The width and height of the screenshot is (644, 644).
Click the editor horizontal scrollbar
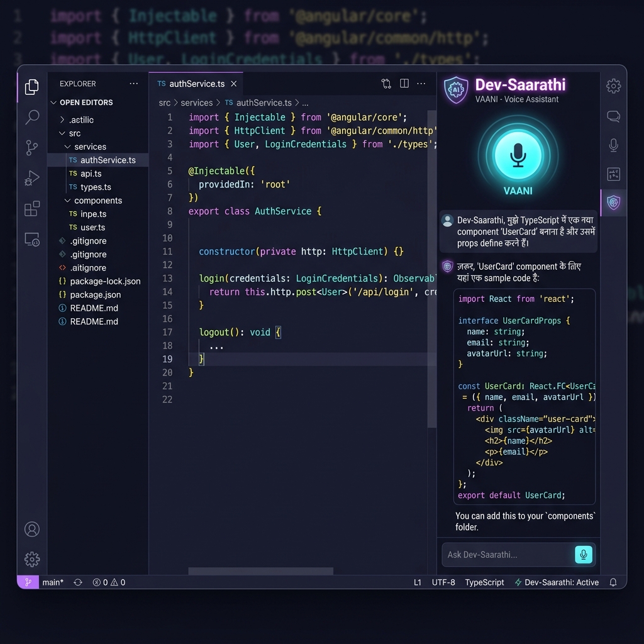tap(261, 571)
